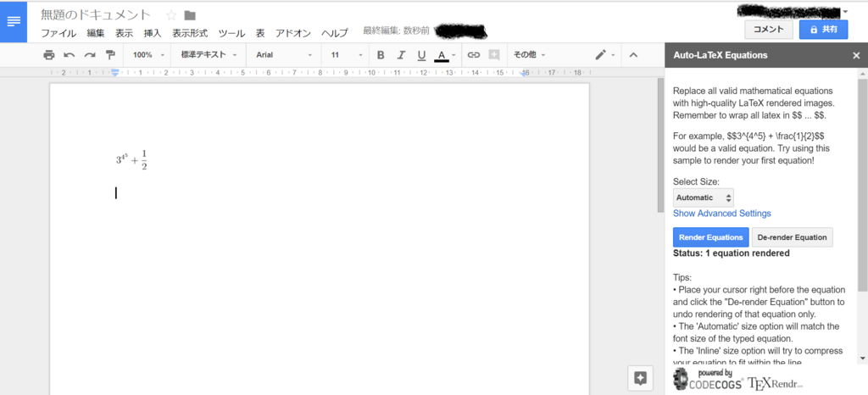Click the Status: 1 equation rendered text
This screenshot has width=868, height=395.
click(x=732, y=253)
